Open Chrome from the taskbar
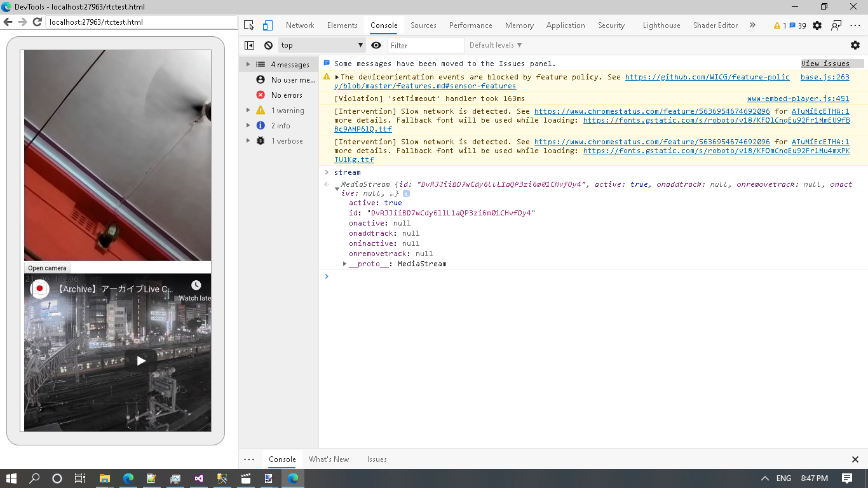 (x=292, y=478)
